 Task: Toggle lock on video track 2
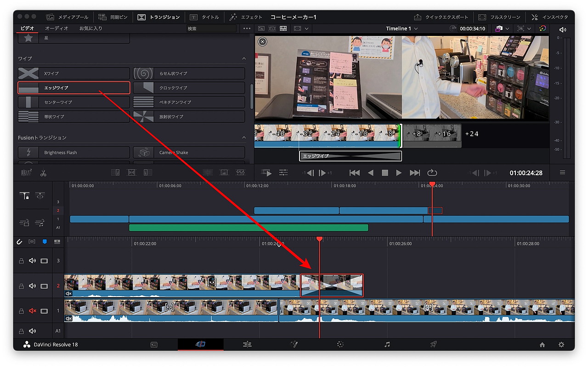(x=21, y=286)
